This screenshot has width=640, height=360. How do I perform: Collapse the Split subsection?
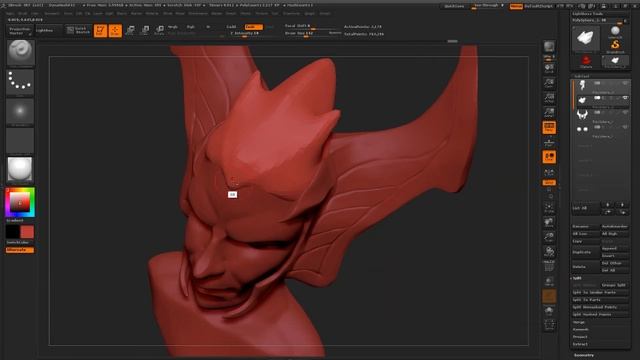tap(577, 278)
